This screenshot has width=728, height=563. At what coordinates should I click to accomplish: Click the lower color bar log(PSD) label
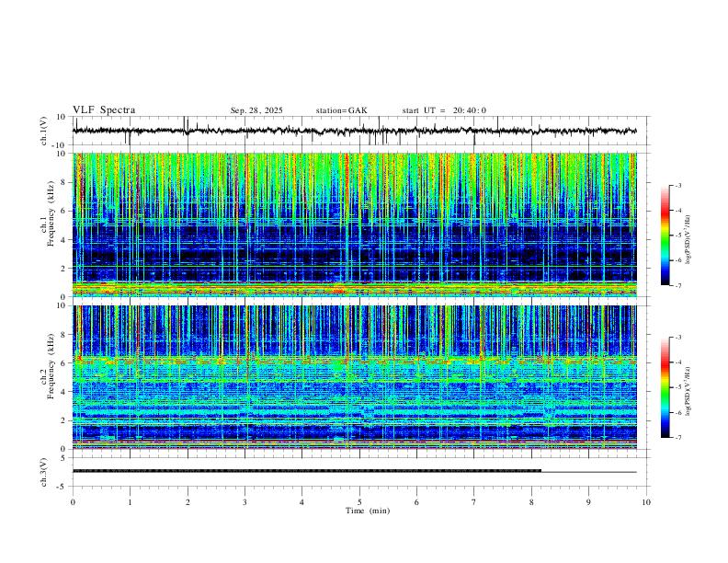[688, 392]
